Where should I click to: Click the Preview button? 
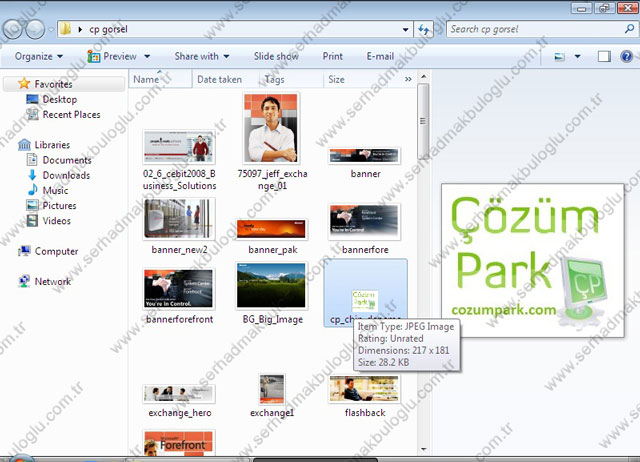tap(112, 56)
